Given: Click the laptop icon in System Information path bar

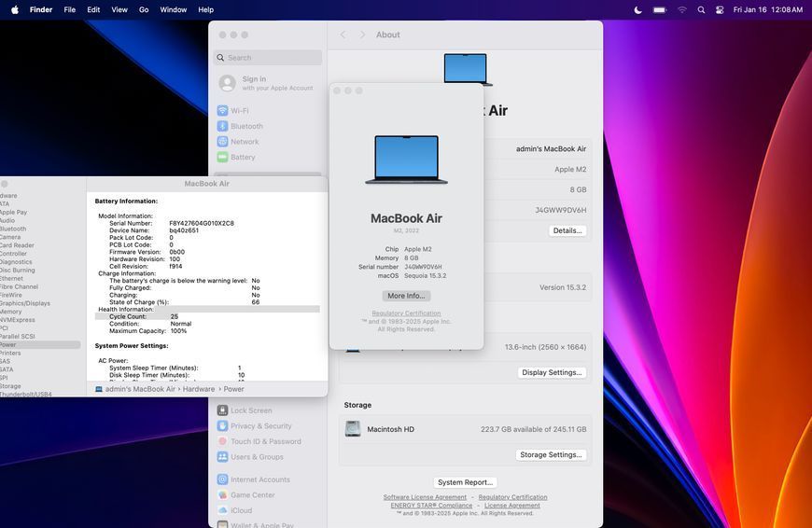Looking at the screenshot, I should tap(98, 389).
